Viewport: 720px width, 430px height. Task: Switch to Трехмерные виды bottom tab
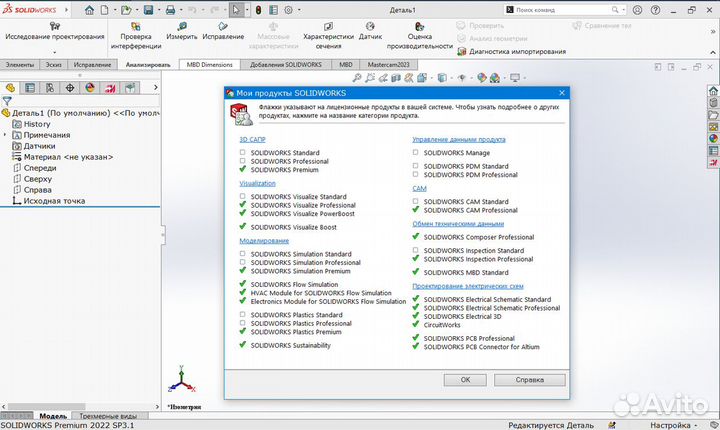[x=108, y=416]
